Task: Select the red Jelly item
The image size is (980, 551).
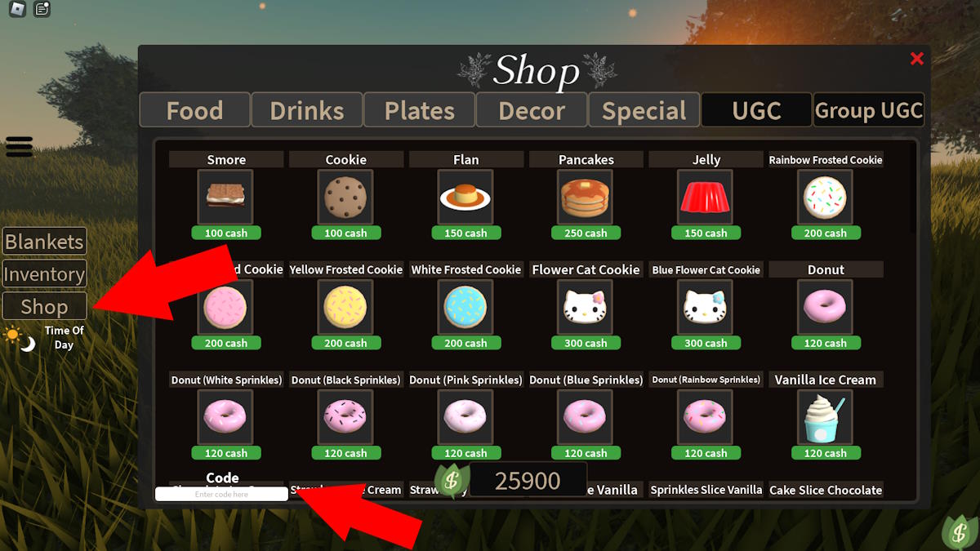Action: point(706,197)
